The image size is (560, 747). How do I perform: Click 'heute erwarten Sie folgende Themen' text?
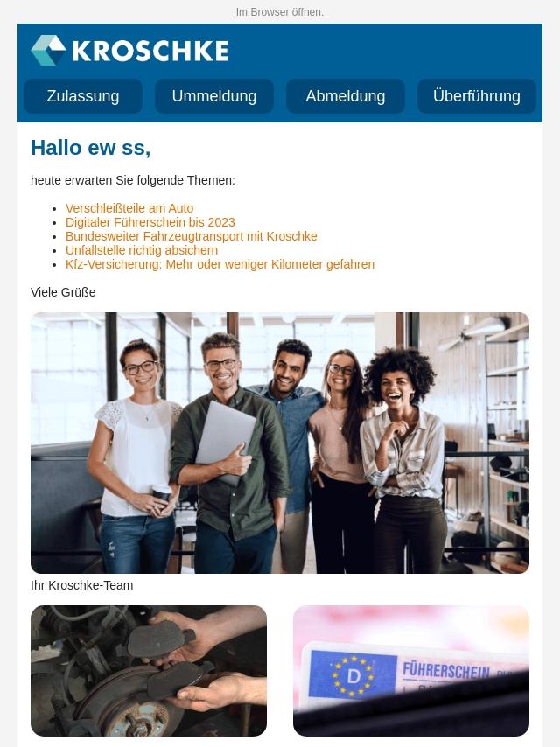(x=133, y=180)
